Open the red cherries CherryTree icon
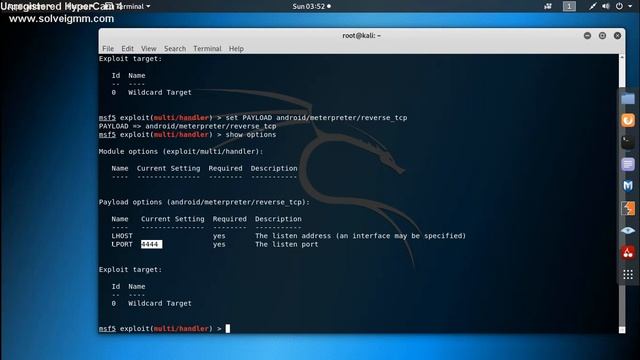Screen dimensions: 640x360 point(628,253)
